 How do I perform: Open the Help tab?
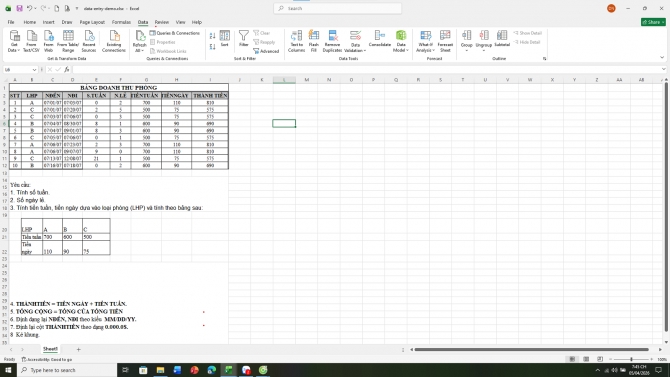click(x=197, y=22)
